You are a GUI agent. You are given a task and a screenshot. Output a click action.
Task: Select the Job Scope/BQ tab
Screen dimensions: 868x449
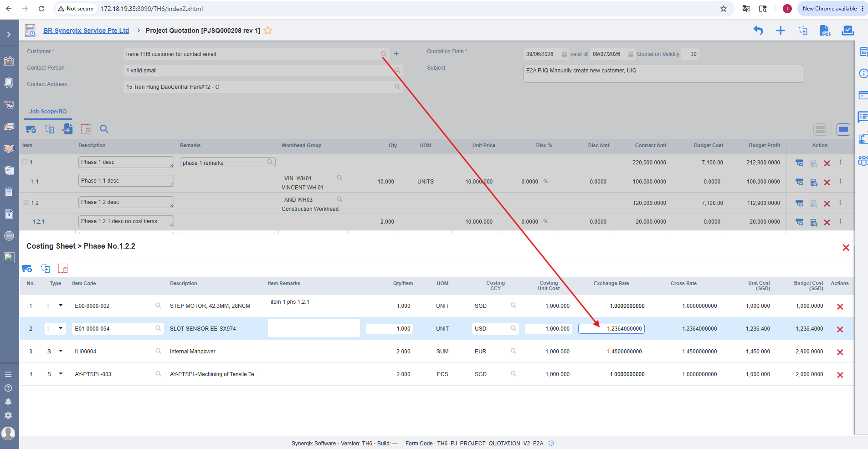click(x=48, y=112)
